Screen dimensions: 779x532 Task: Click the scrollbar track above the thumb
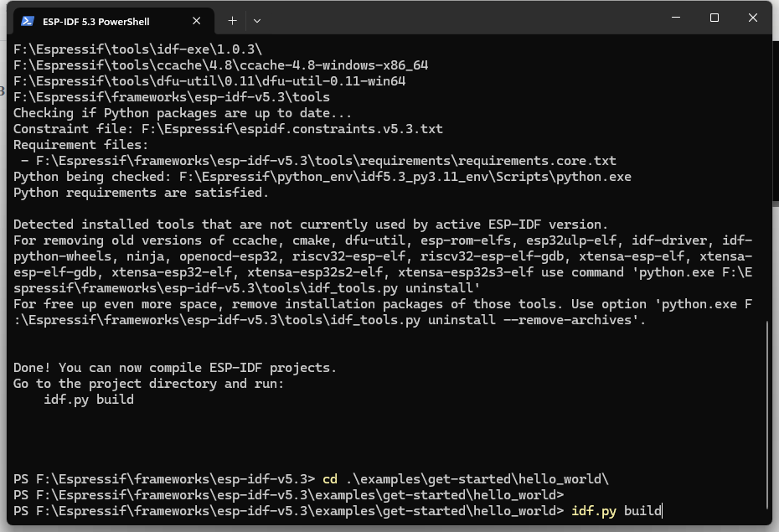click(766, 168)
